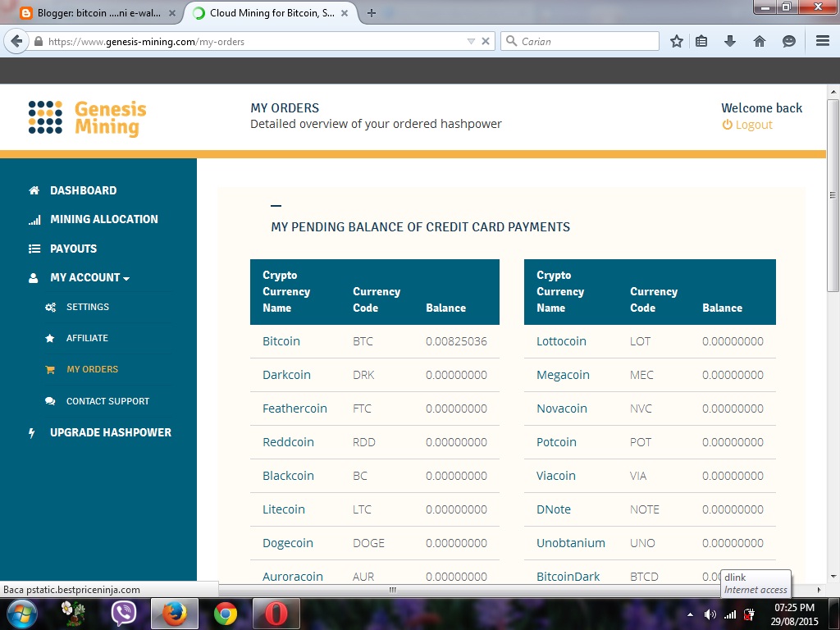Viewport: 840px width, 630px height.
Task: Open Settings under My Account
Action: (88, 307)
